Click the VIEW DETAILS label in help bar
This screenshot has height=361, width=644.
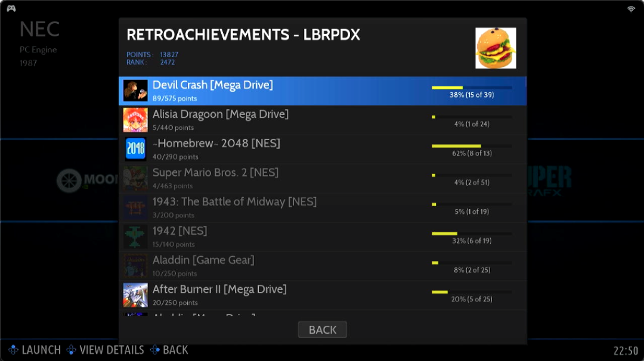pos(112,350)
